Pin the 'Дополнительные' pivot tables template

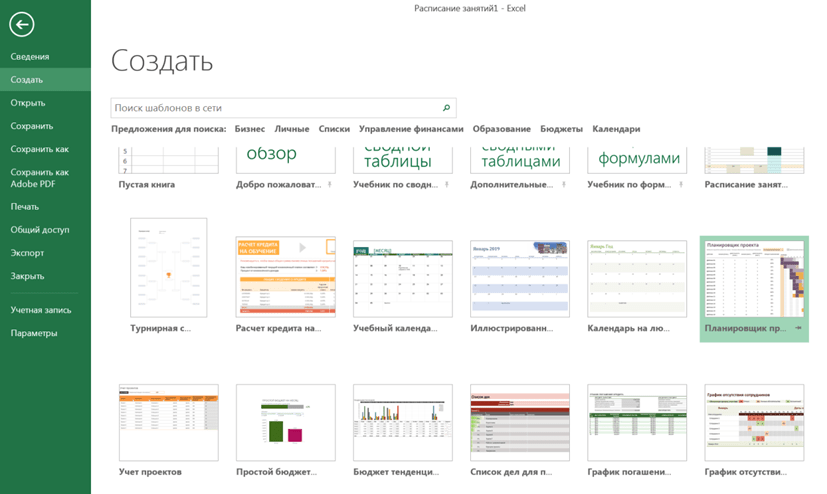pyautogui.click(x=564, y=185)
